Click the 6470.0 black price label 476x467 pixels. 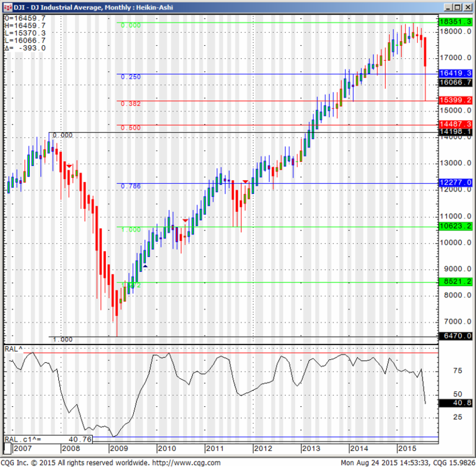click(455, 336)
